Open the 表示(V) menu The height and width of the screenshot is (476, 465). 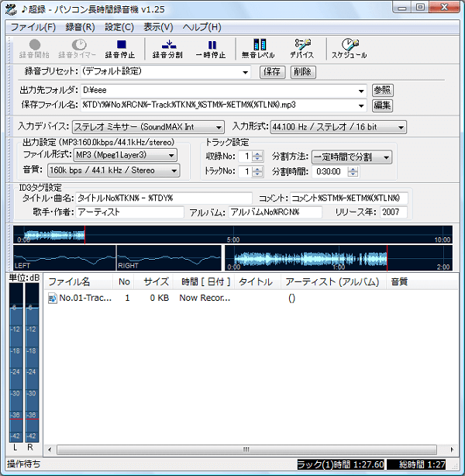click(x=158, y=27)
